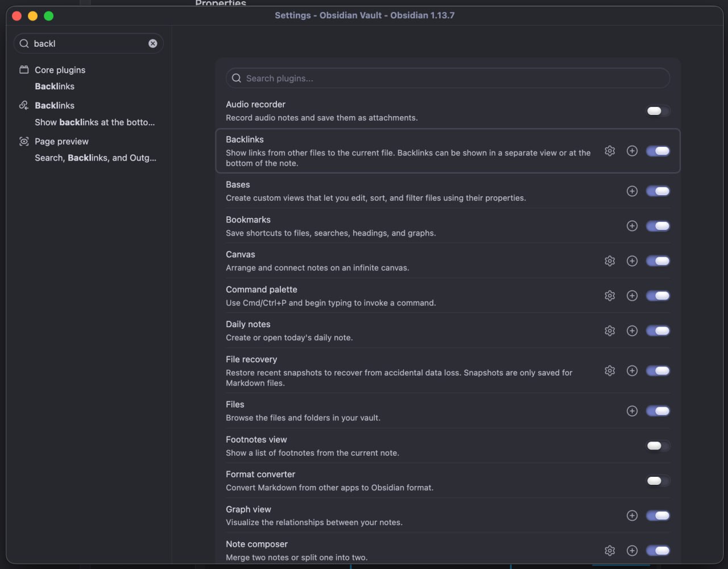Select "Search, Backlinks, and Outg..." result
Screen dimensions: 728x569
(x=96, y=158)
